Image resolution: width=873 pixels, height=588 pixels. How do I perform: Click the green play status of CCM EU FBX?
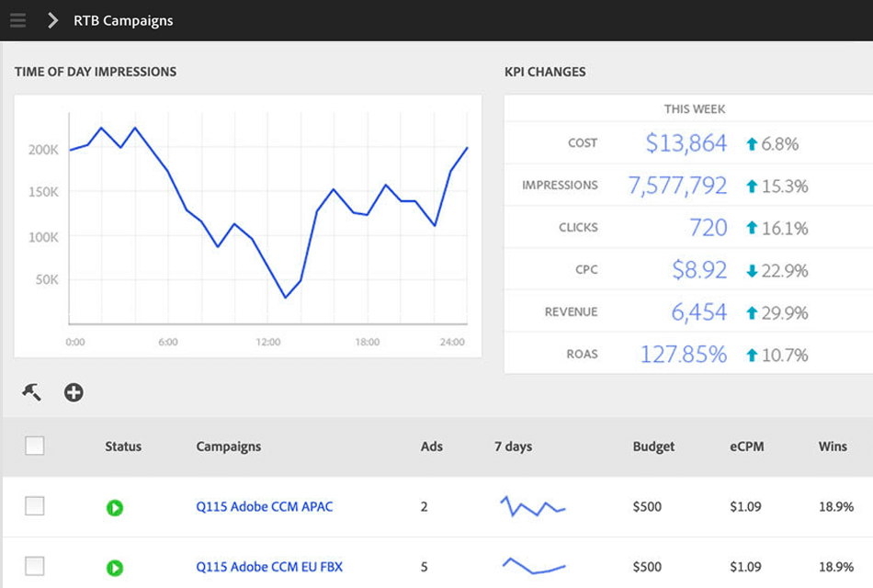pos(115,568)
